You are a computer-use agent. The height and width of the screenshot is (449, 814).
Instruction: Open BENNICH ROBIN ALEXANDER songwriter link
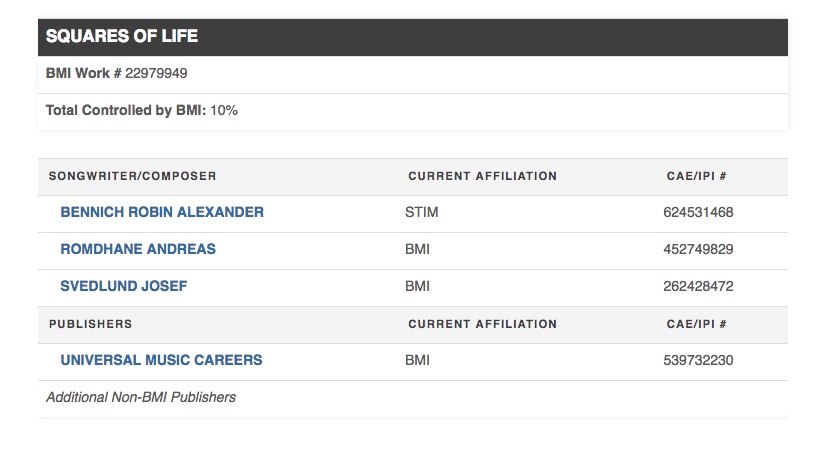[x=162, y=212]
